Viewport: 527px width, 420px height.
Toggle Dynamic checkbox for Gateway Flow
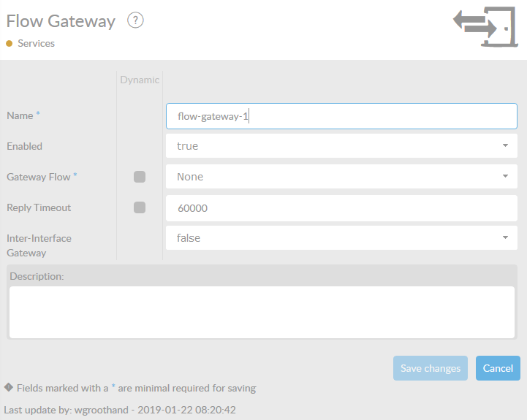pyautogui.click(x=140, y=177)
